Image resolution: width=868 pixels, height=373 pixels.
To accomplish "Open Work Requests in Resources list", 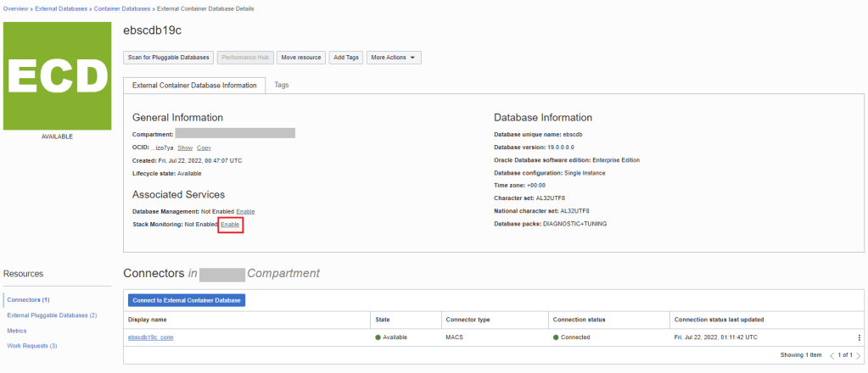I will [x=31, y=346].
